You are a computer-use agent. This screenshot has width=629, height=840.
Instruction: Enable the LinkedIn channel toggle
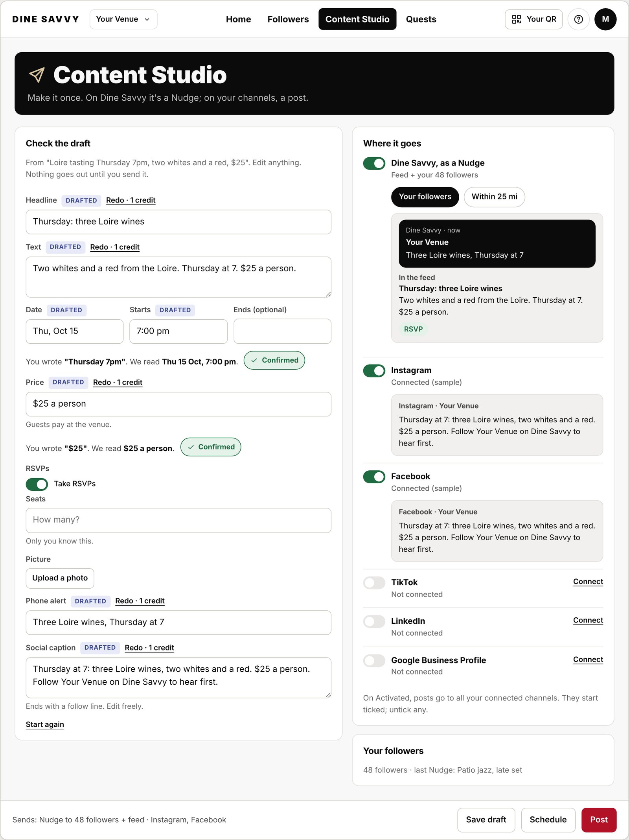tap(374, 621)
